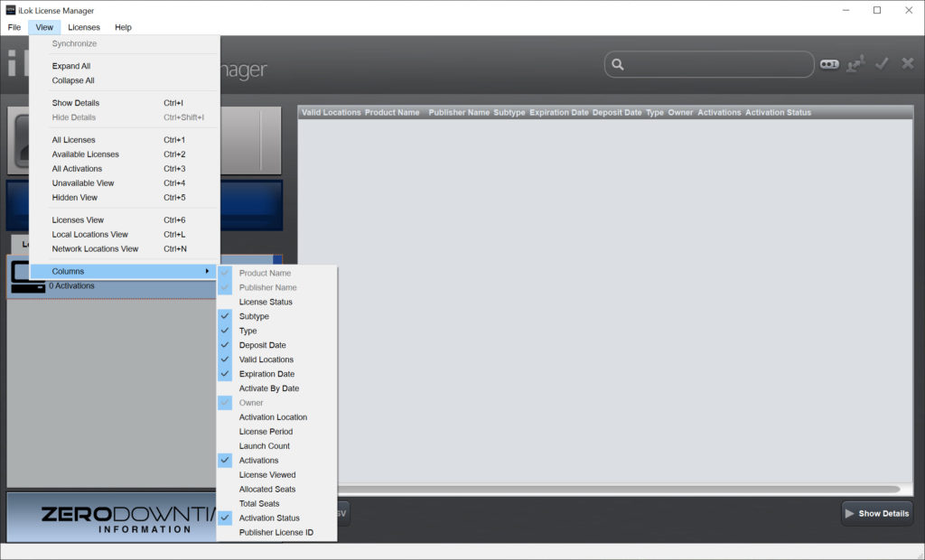Toggle the Type column checkbox

(x=225, y=331)
